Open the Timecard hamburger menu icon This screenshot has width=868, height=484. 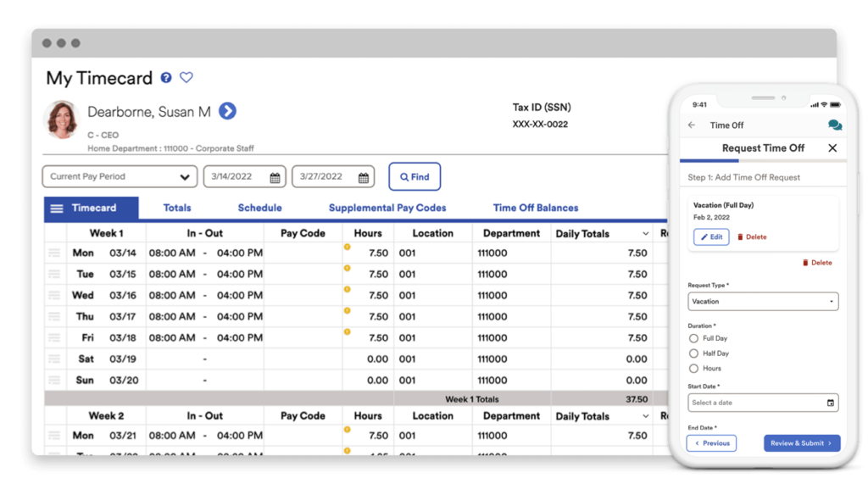[x=57, y=209]
